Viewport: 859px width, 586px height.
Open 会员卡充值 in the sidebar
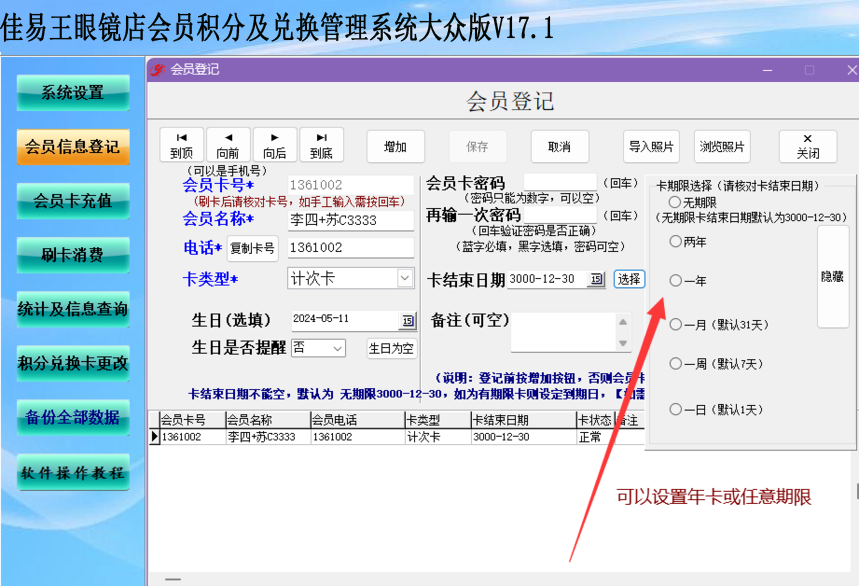(73, 200)
